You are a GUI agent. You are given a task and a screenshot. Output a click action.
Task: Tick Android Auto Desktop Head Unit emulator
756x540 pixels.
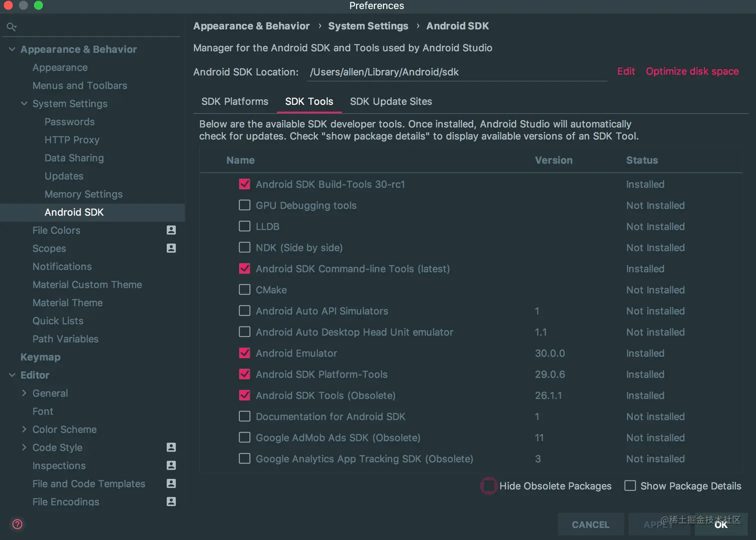pos(244,331)
